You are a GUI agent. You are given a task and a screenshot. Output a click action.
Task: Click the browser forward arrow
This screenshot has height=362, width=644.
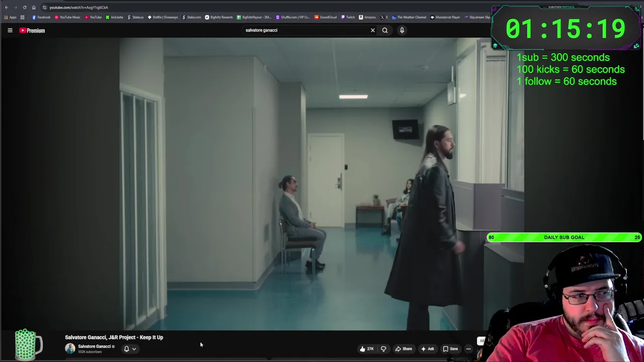click(x=15, y=8)
